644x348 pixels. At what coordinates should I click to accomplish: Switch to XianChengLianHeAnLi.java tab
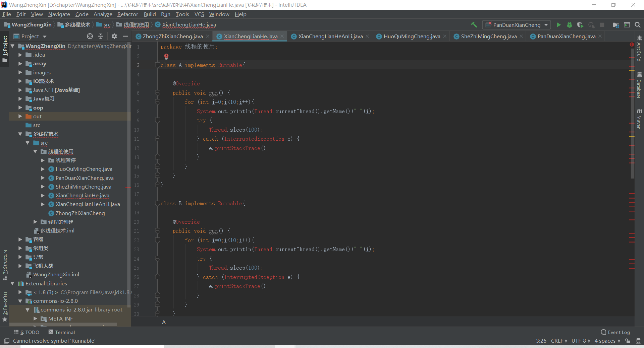(330, 36)
